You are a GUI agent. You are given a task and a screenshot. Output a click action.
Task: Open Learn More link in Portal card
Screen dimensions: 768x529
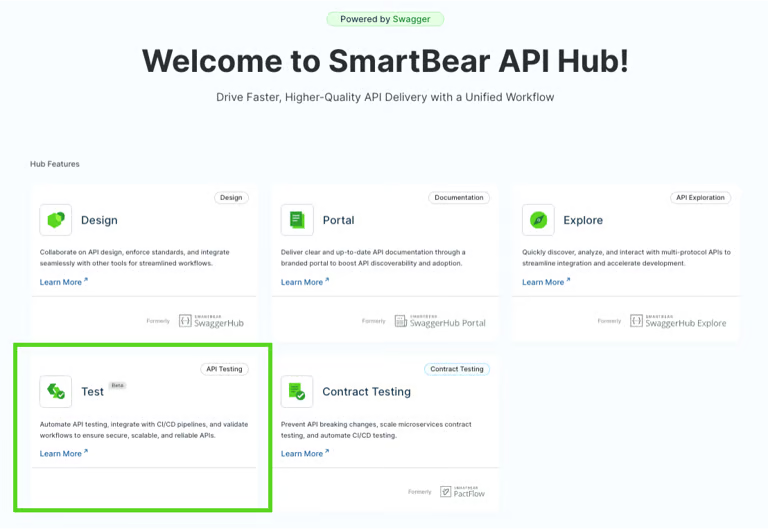click(x=305, y=282)
